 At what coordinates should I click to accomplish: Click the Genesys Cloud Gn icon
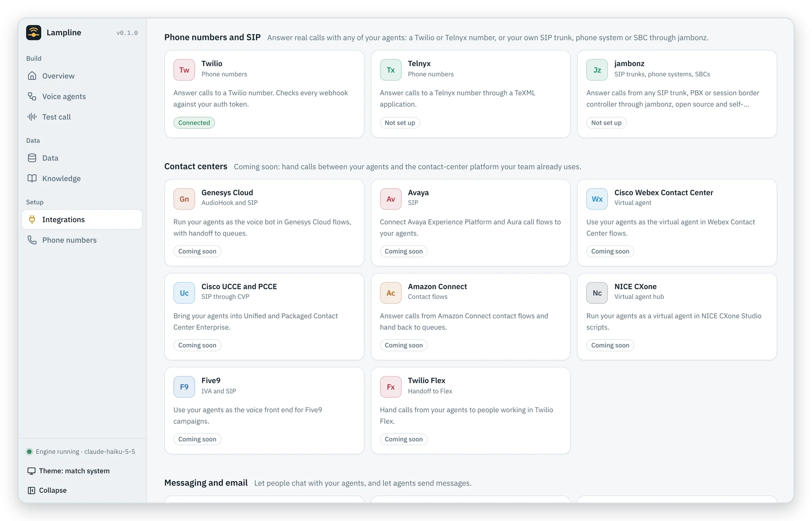pyautogui.click(x=184, y=199)
